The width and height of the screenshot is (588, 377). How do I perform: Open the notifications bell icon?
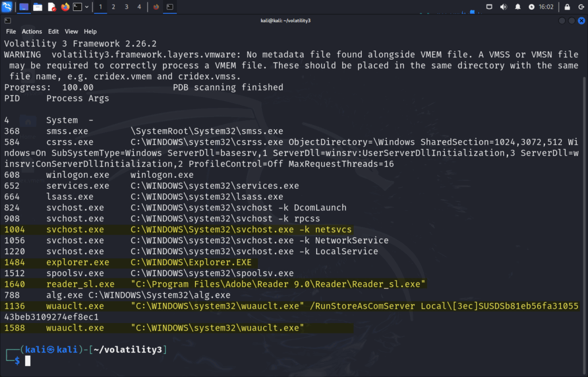click(517, 7)
